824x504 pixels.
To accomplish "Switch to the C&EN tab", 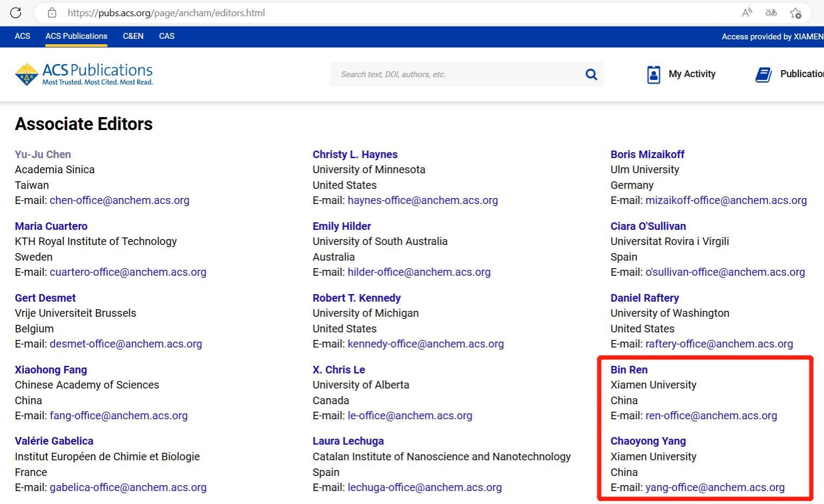I will point(133,36).
